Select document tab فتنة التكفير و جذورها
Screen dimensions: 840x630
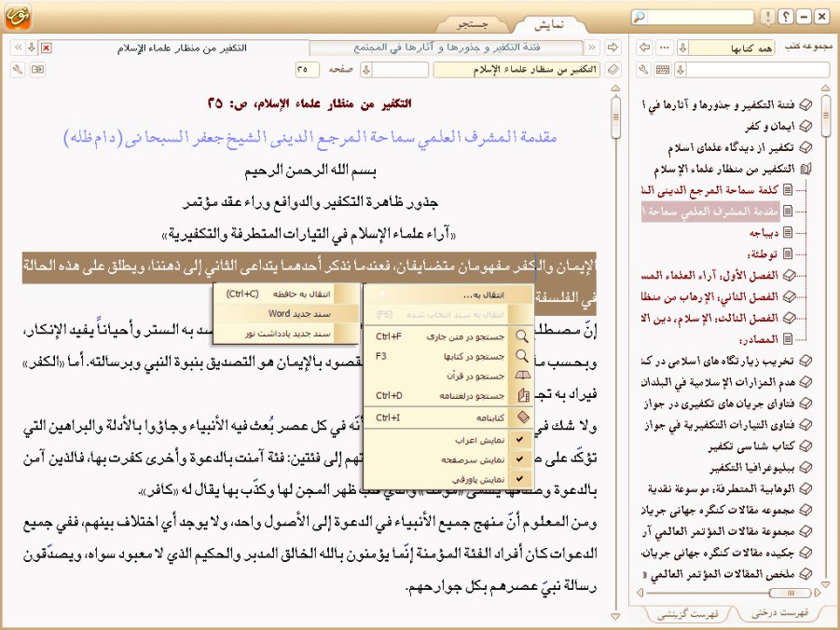click(447, 48)
